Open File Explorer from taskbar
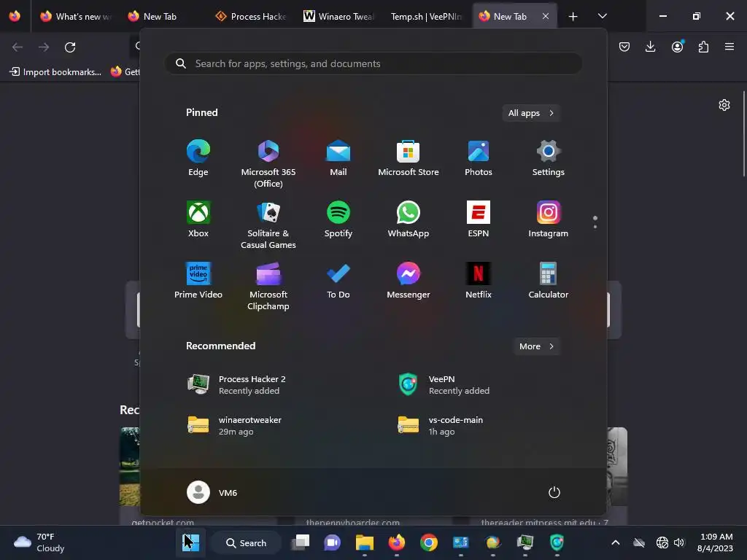The width and height of the screenshot is (747, 560). pos(365,542)
